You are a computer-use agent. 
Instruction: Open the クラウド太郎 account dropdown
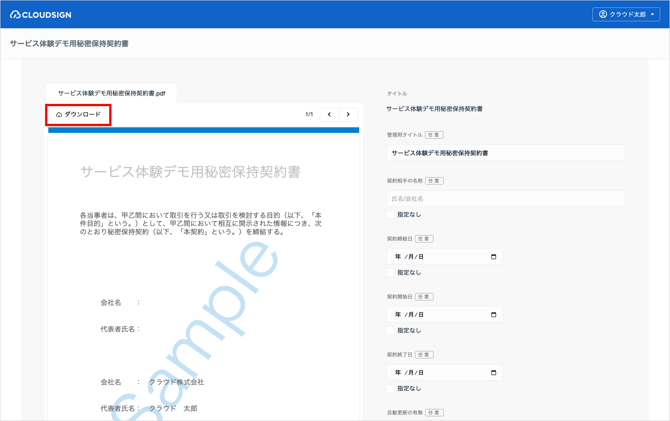(627, 15)
